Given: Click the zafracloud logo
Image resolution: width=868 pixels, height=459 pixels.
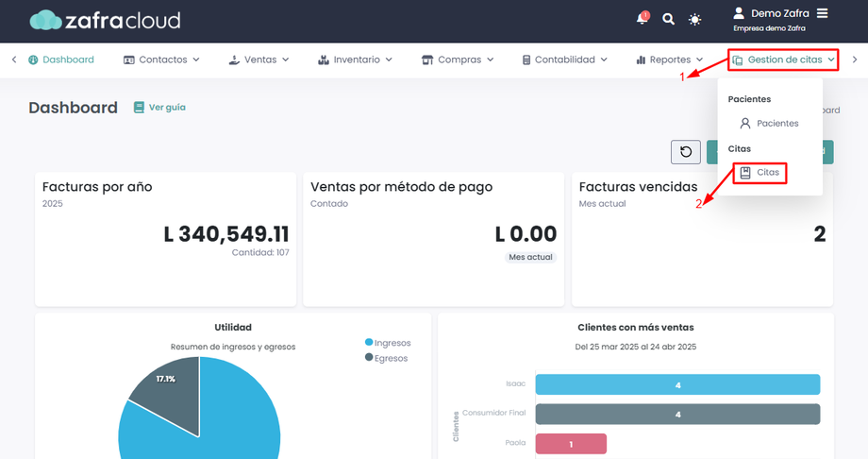Looking at the screenshot, I should [105, 21].
